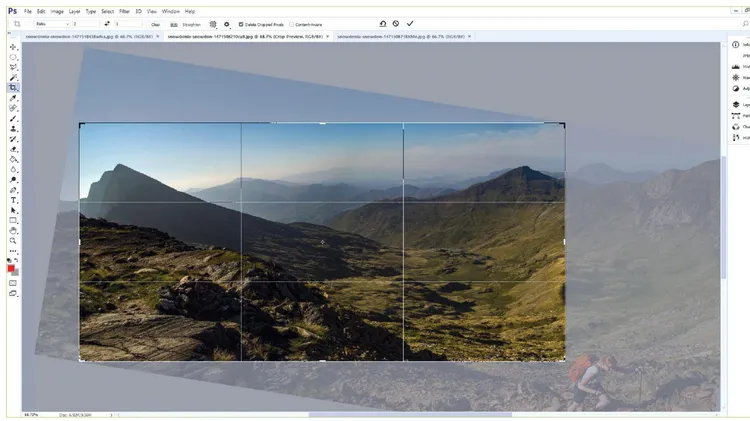Select the Brush tool
Screen dimensions: 750x421
pyautogui.click(x=13, y=118)
